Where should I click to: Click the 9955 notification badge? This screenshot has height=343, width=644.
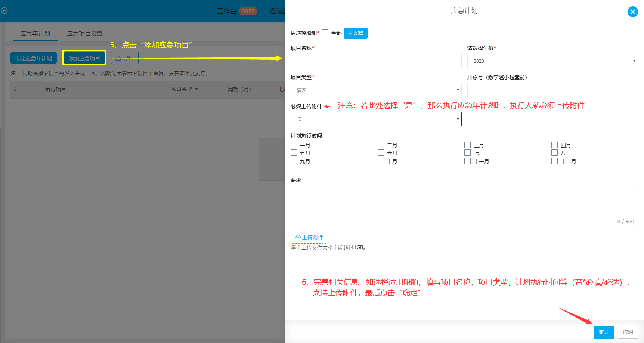pyautogui.click(x=248, y=11)
